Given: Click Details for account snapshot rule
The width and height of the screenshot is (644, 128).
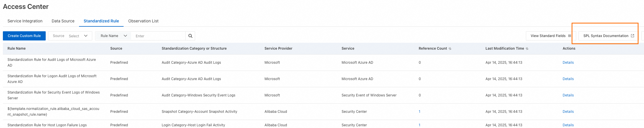Looking at the screenshot, I should [568, 112].
